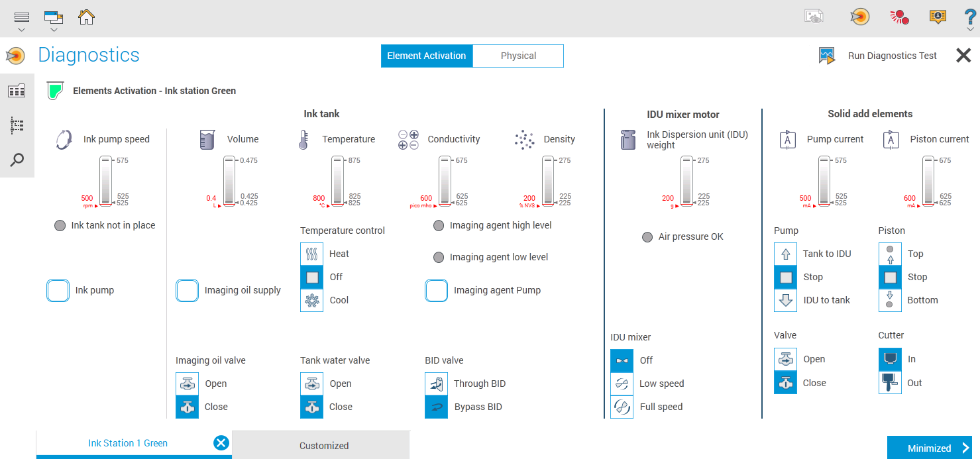Set pump direction IDU to tank

point(786,300)
